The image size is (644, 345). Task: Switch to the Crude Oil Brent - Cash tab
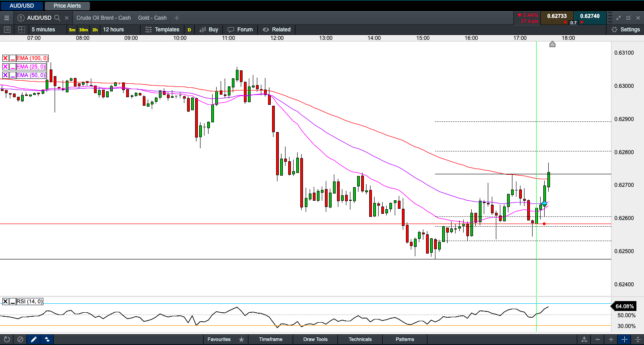coord(104,18)
